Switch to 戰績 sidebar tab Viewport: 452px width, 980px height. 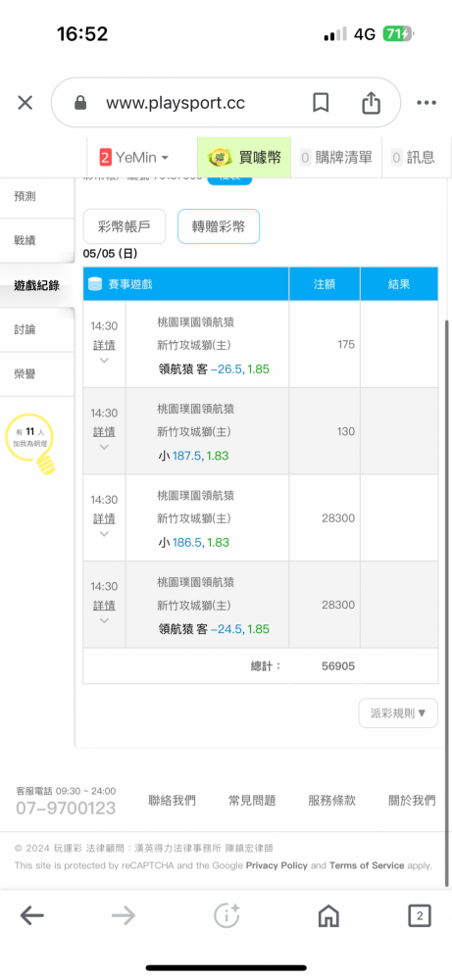tap(37, 241)
